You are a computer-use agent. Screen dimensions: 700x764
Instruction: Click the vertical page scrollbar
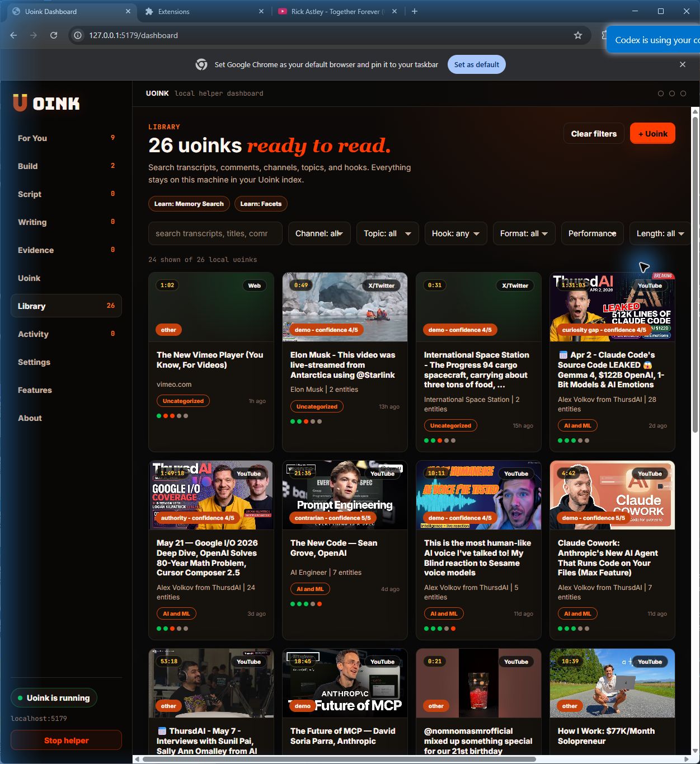695,274
